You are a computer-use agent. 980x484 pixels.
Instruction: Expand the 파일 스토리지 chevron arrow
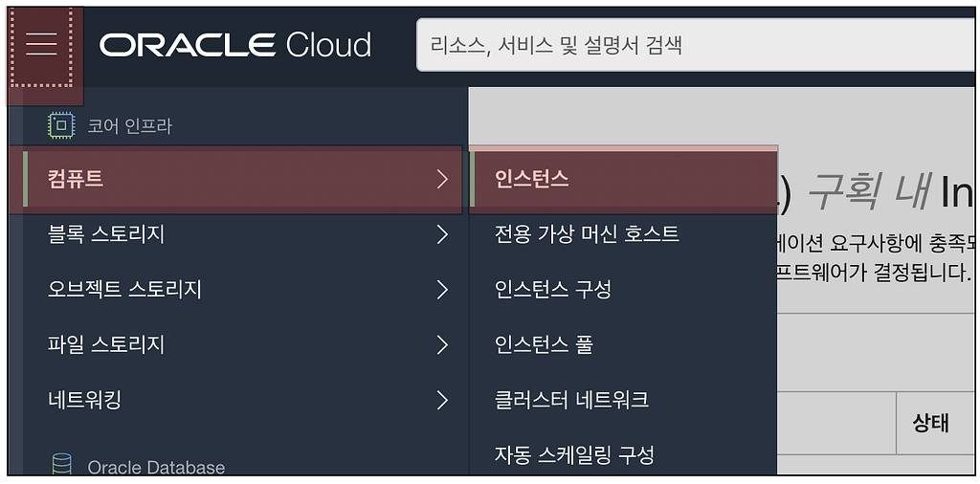442,344
